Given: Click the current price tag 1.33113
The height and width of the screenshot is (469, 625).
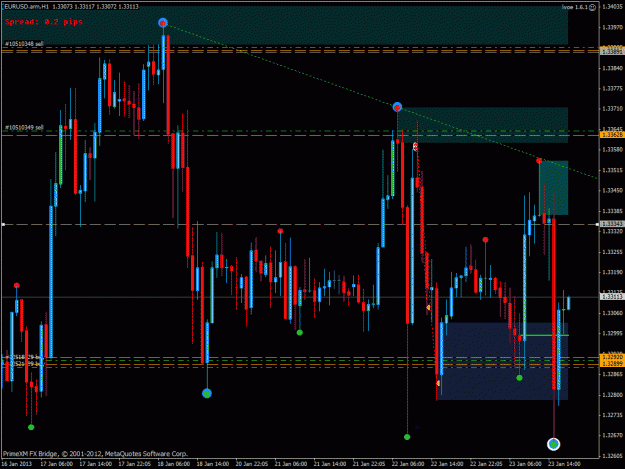Looking at the screenshot, I should (612, 297).
